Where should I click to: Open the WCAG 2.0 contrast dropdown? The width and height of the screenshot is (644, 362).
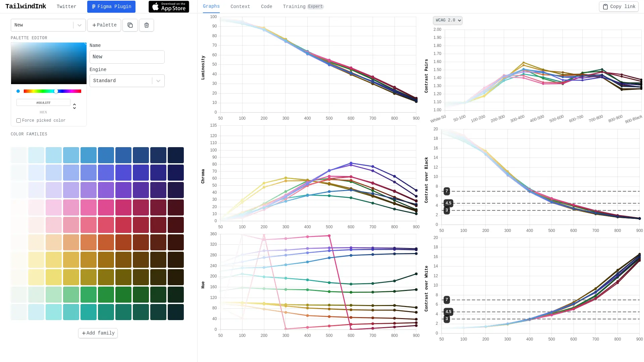pos(447,20)
